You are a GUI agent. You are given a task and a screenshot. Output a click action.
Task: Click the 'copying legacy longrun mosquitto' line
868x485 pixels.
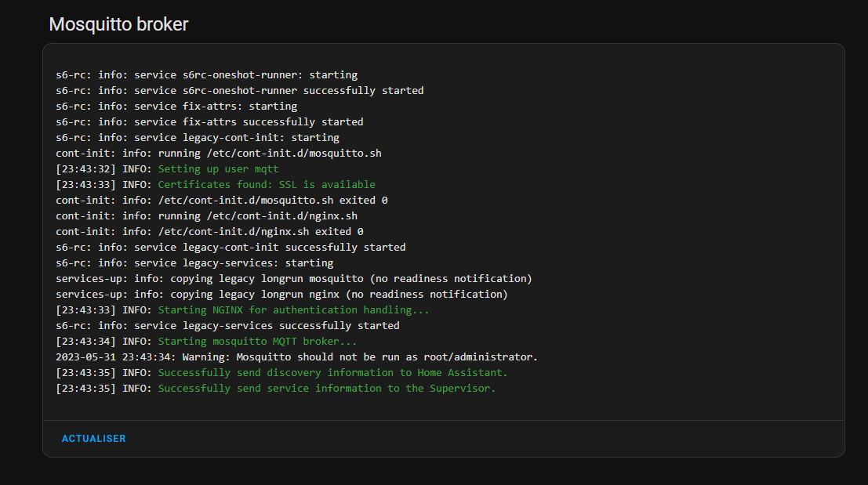(294, 279)
